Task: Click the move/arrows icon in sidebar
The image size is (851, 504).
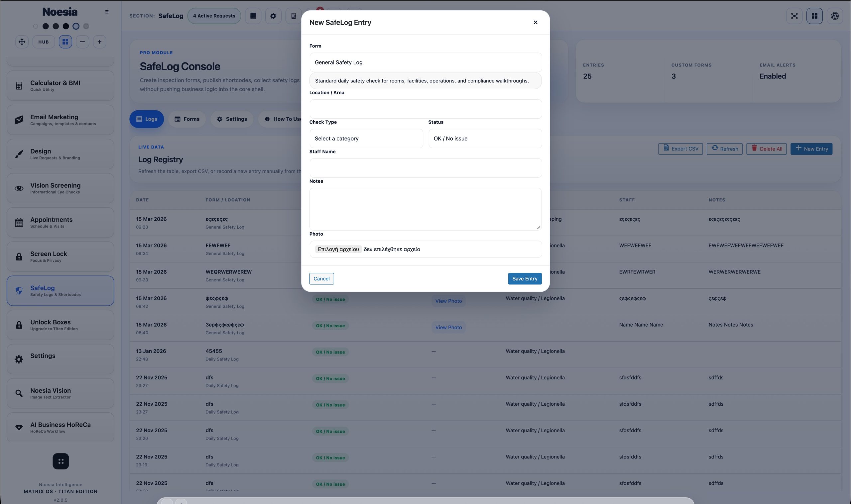Action: (22, 42)
